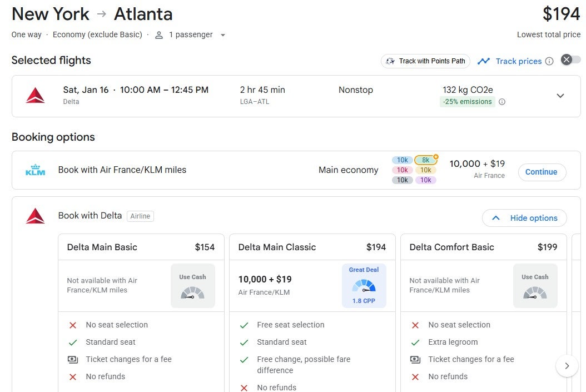Collapse fares with Hide options
Viewport: 586px width, 392px height.
[524, 218]
